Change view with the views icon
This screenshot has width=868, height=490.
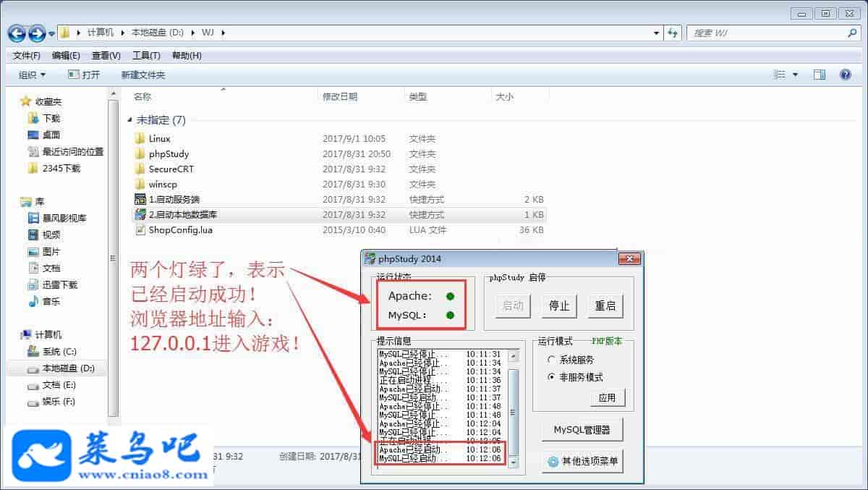coord(780,75)
